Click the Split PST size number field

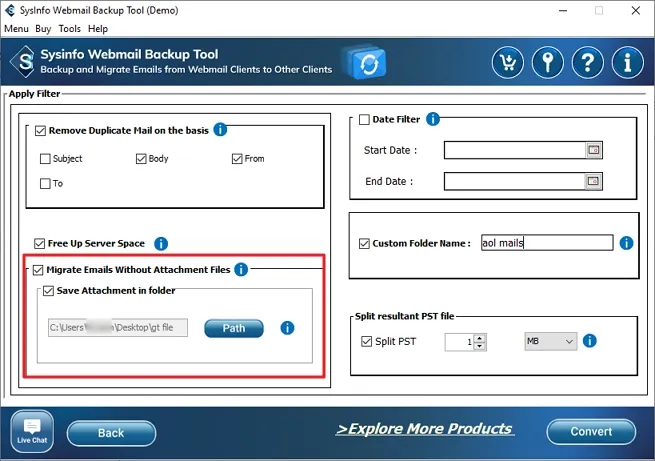coord(460,342)
